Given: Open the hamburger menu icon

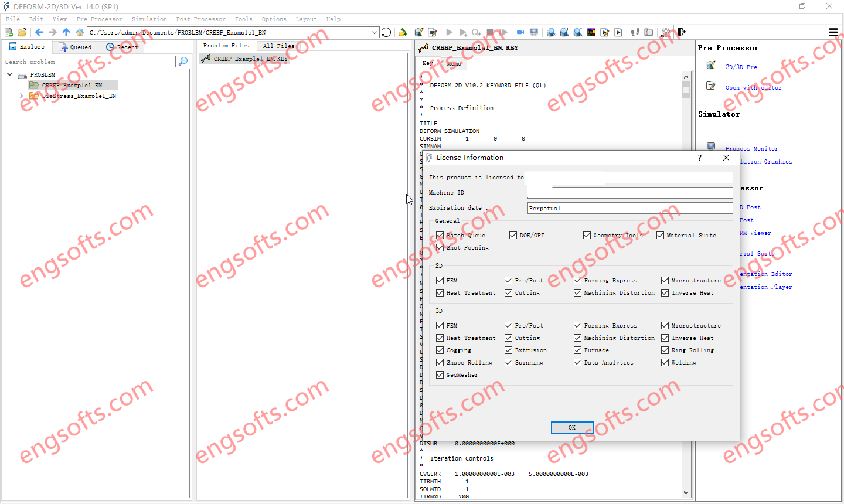Looking at the screenshot, I should (833, 32).
